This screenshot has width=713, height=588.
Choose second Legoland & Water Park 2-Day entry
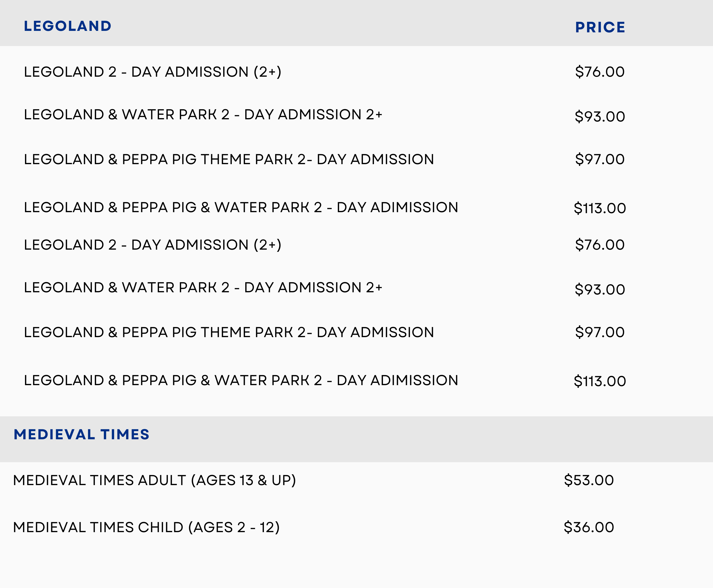[203, 288]
